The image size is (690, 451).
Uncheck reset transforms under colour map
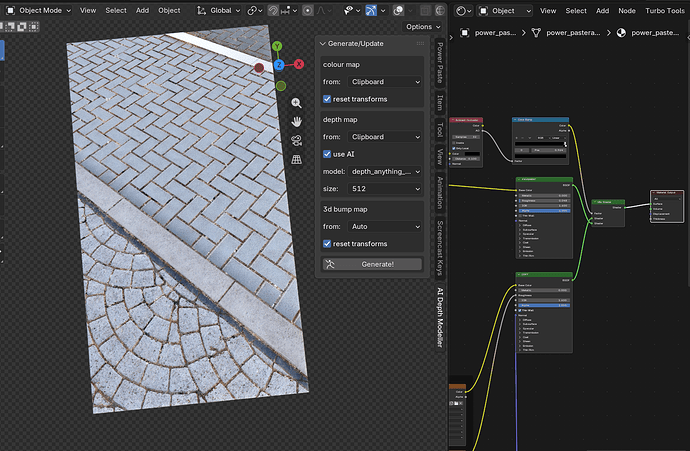(x=327, y=99)
